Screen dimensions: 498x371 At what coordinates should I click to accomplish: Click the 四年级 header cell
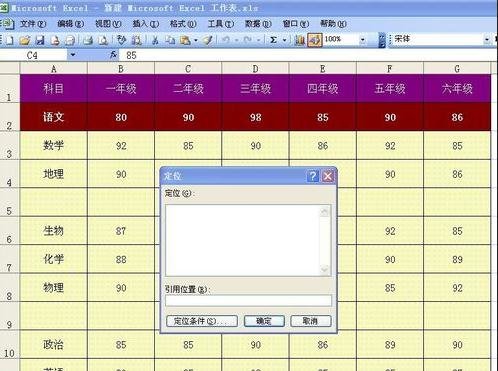323,88
